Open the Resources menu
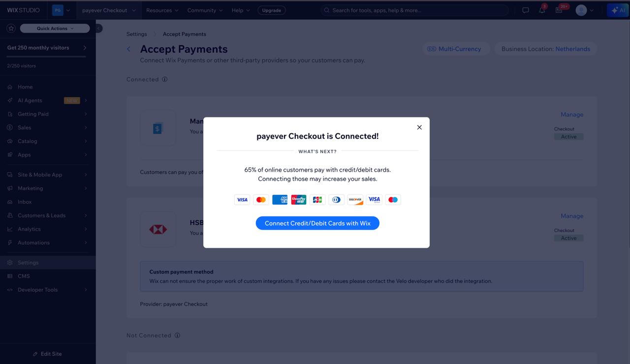Screen dimensions: 630x364 pyautogui.click(x=162, y=10)
